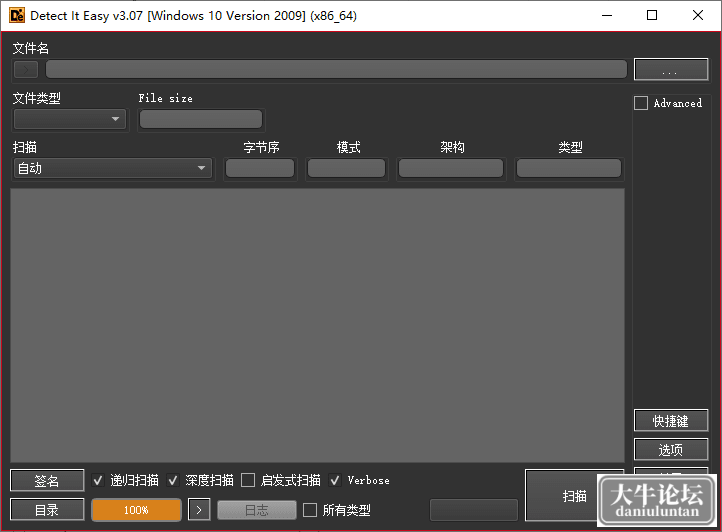Click the 架构 architecture field
The image size is (722, 532).
(x=451, y=168)
